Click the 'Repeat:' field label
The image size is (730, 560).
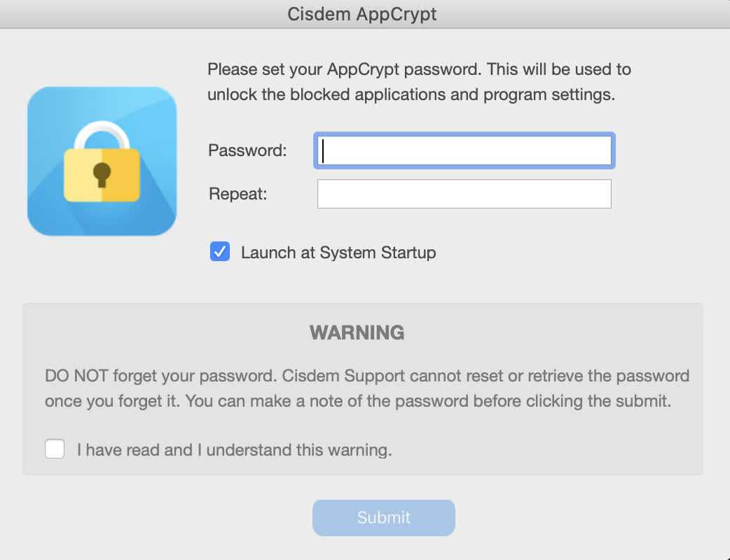coord(237,194)
